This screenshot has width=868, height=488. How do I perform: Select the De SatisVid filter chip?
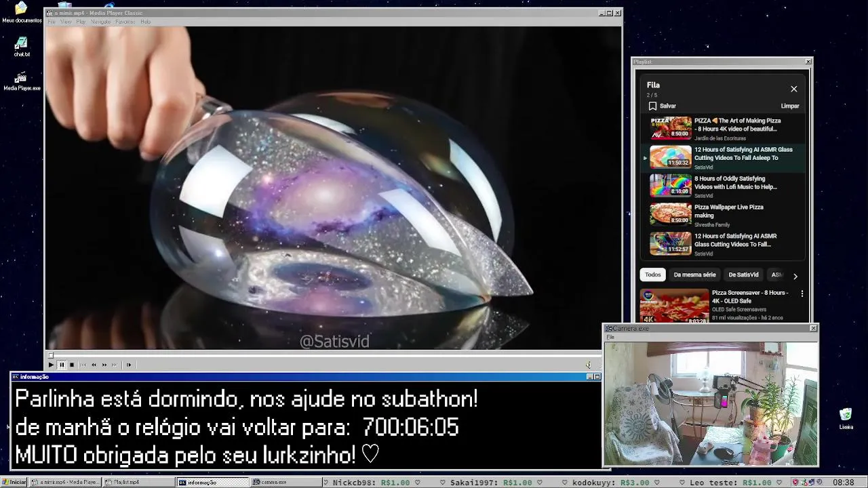pyautogui.click(x=743, y=274)
